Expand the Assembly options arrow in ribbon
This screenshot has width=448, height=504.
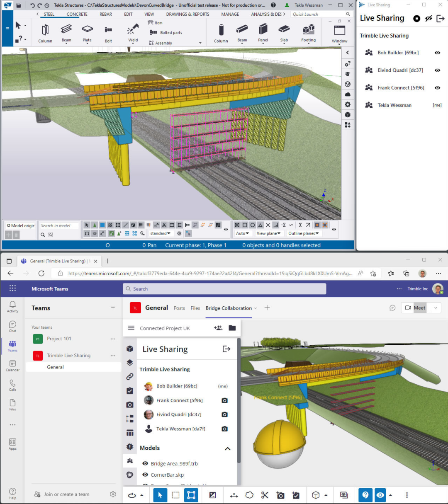click(x=200, y=43)
